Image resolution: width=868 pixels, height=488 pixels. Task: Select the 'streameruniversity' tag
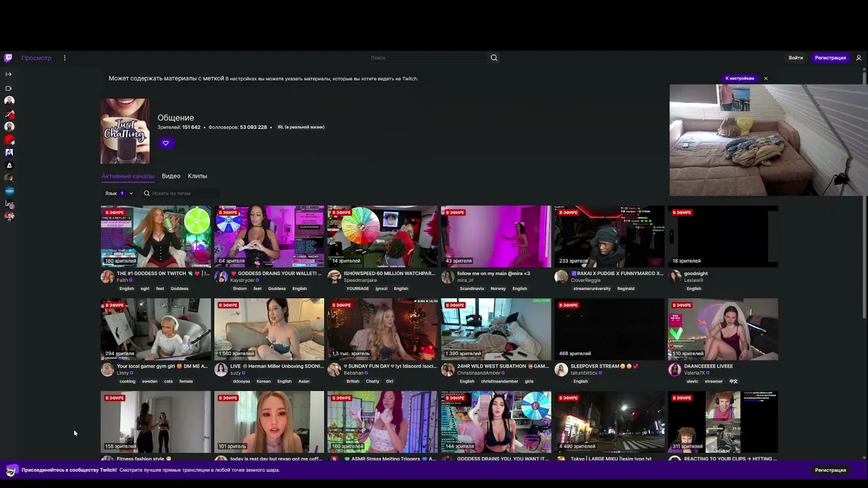click(x=592, y=289)
